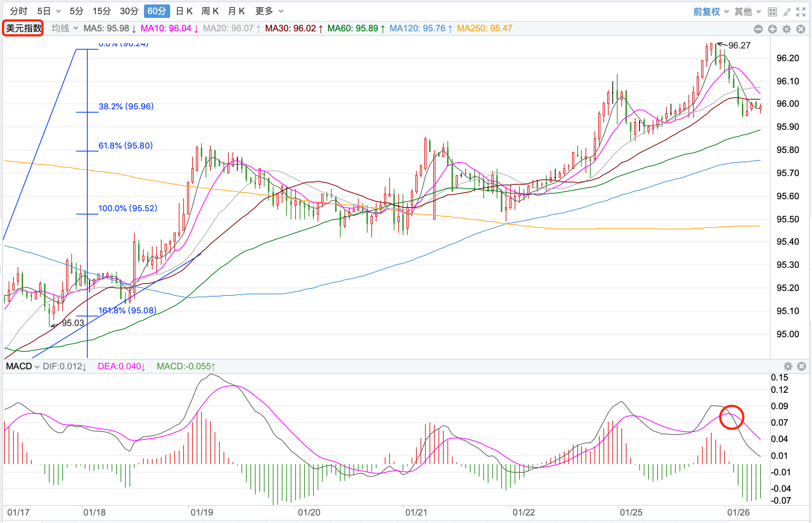Close the MACD indicator panel
The width and height of the screenshot is (812, 523).
[801, 366]
